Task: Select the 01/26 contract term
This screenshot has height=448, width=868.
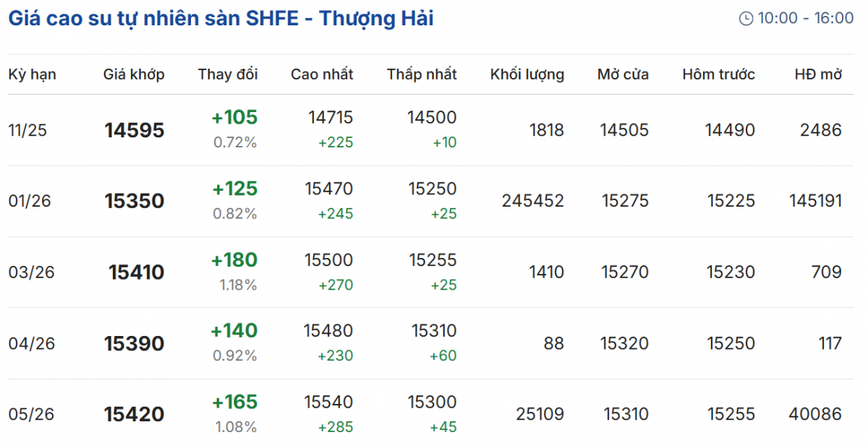Action: [30, 202]
